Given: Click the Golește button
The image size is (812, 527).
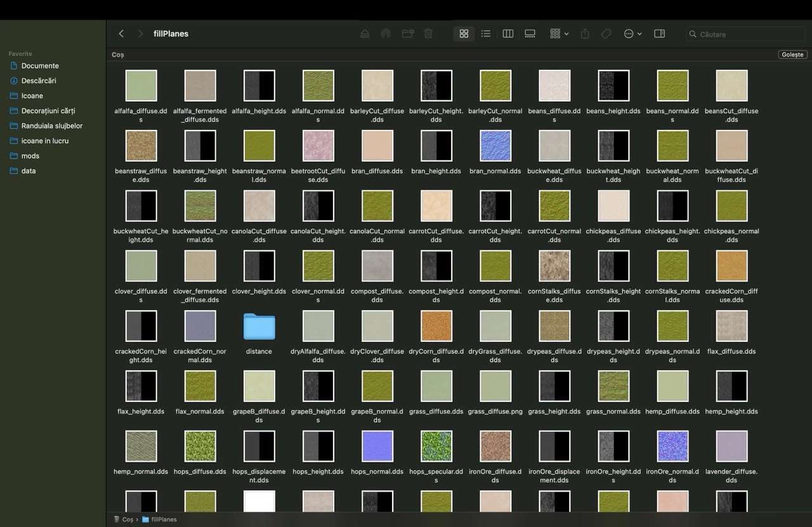Looking at the screenshot, I should pos(792,55).
